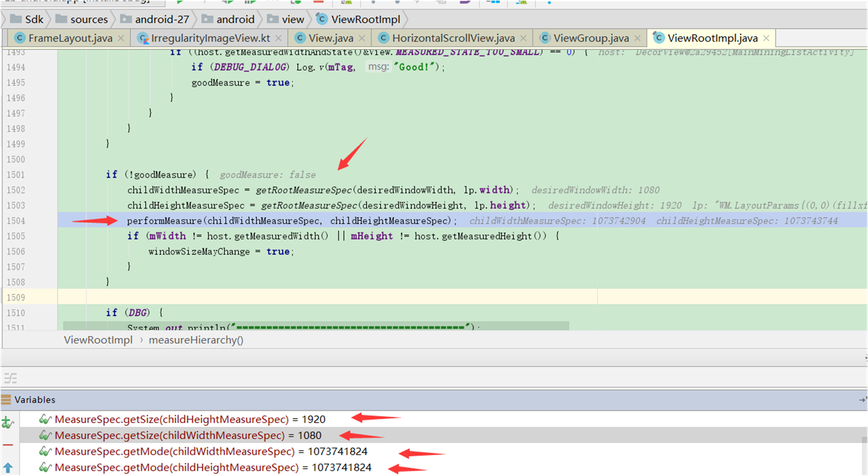This screenshot has height=476, width=868.
Task: Click the Kotlin file icon on the IrregularityImageView.kt tab
Action: [143, 38]
